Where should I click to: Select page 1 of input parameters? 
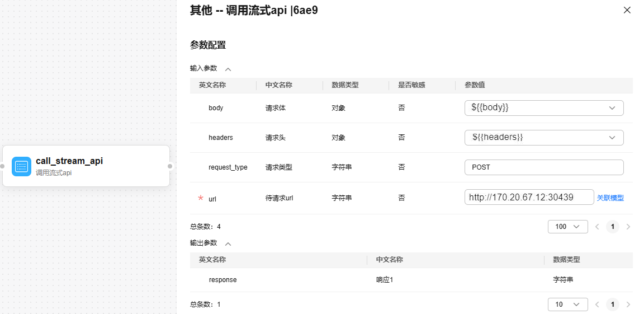pyautogui.click(x=613, y=227)
